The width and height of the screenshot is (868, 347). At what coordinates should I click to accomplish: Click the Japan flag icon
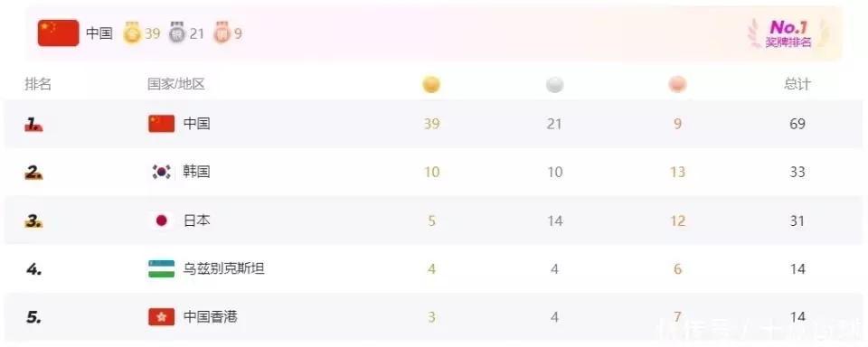[x=162, y=220]
